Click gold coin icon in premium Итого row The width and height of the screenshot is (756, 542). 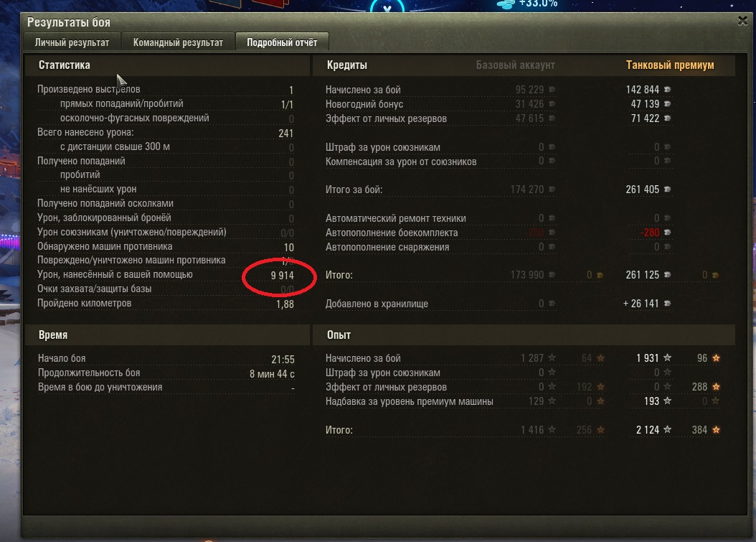point(716,275)
